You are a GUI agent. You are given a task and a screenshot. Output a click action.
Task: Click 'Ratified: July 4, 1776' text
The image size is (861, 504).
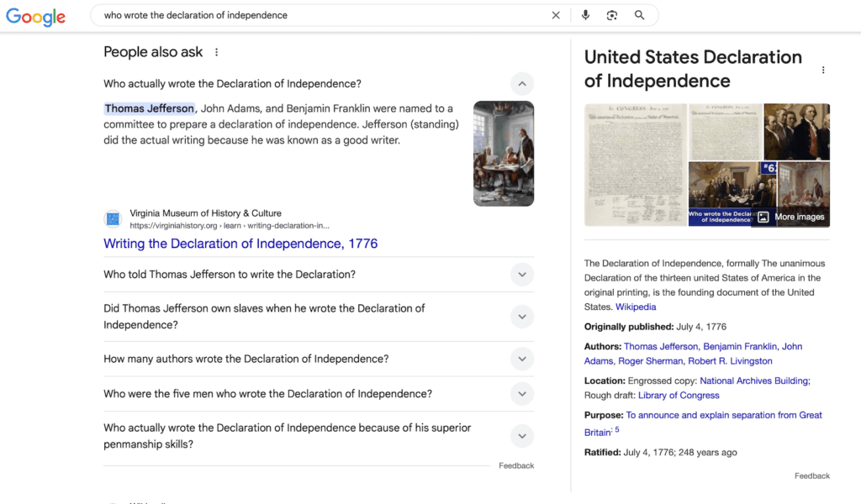pyautogui.click(x=661, y=453)
